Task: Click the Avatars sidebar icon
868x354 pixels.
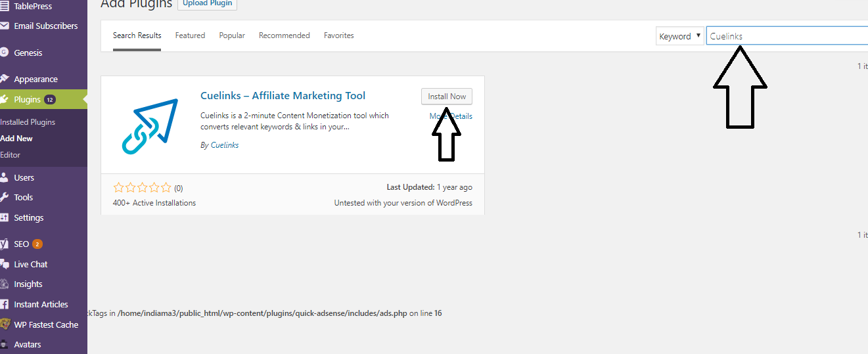Action: (4, 345)
